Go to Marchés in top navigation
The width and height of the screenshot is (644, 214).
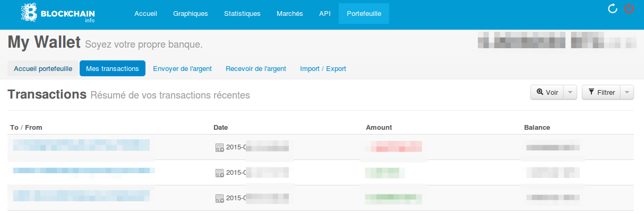click(x=290, y=14)
